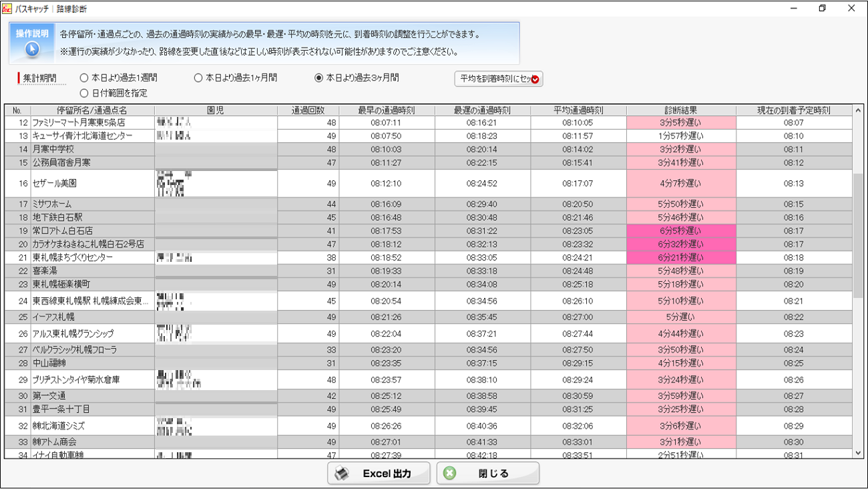Open the 平均を到着時刻にセット dropdown arrow
Screen dimensions: 868x489
(x=535, y=79)
